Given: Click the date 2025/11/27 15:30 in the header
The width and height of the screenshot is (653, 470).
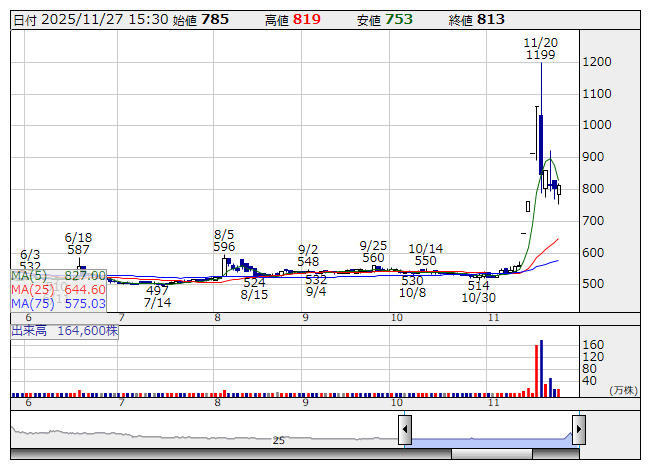Looking at the screenshot, I should [x=102, y=19].
